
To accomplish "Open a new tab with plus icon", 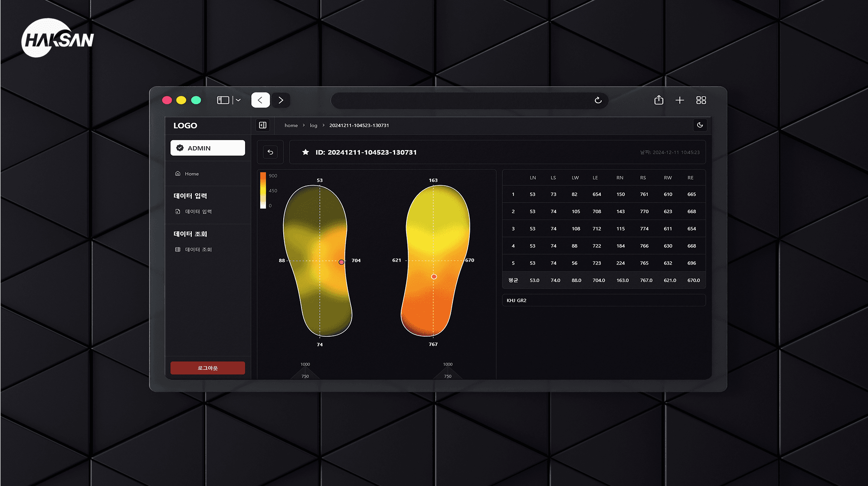I will coord(680,100).
